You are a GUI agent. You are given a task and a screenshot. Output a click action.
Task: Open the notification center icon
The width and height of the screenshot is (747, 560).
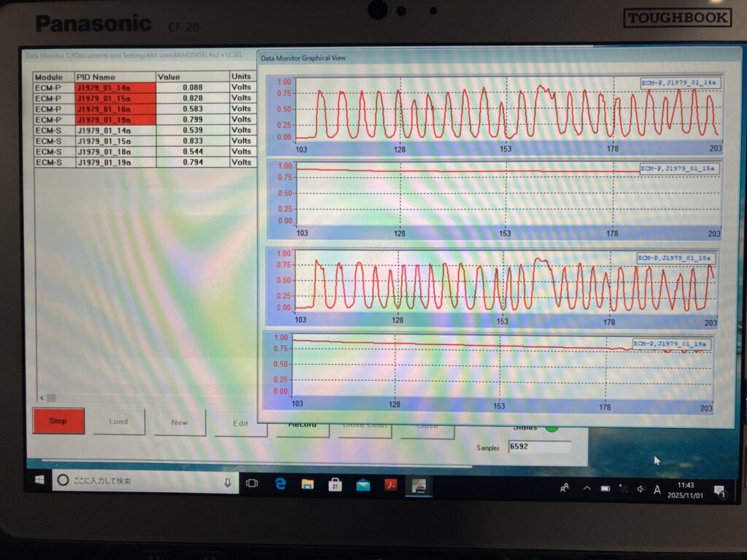tap(719, 491)
